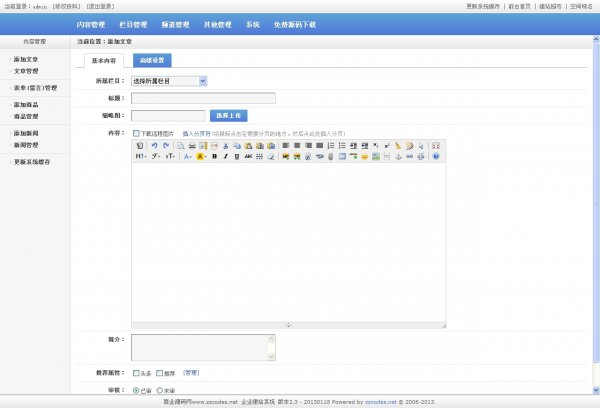Click the scissors cut icon
The image size is (600, 408).
(x=225, y=145)
